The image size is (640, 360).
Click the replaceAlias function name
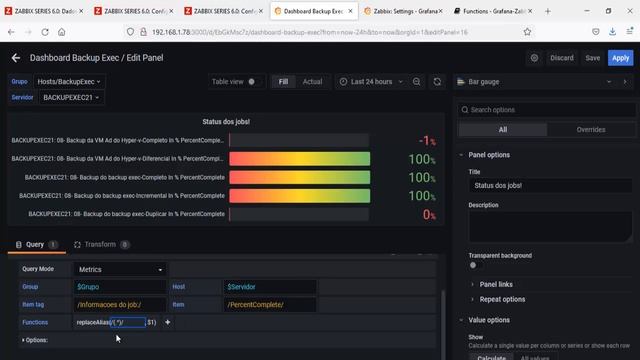(93, 322)
